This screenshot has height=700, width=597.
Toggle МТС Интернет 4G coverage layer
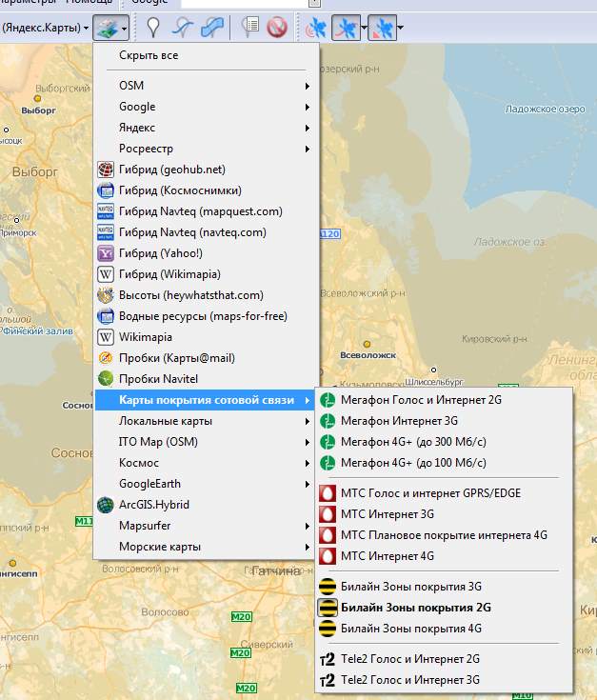387,556
